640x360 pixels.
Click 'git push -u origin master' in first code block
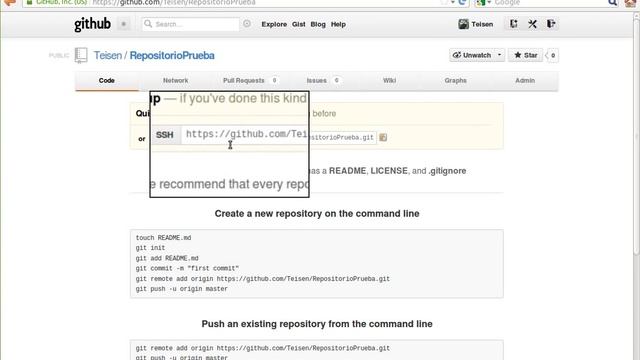[x=182, y=289]
